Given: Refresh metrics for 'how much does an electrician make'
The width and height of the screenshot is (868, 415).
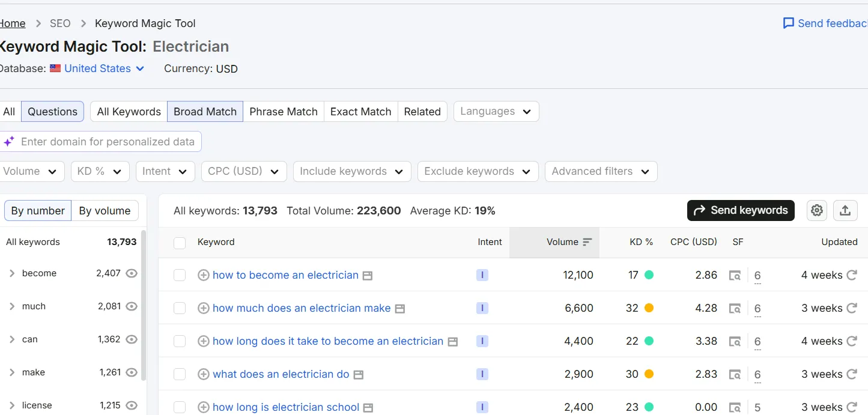Looking at the screenshot, I should pyautogui.click(x=852, y=308).
